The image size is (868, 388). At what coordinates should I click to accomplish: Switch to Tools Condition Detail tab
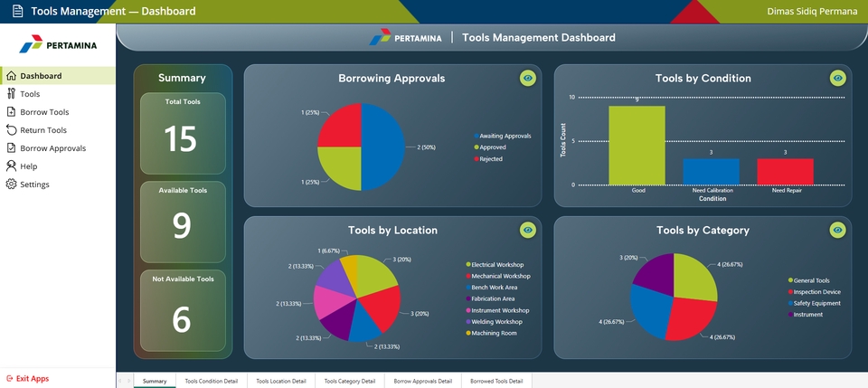click(x=211, y=382)
